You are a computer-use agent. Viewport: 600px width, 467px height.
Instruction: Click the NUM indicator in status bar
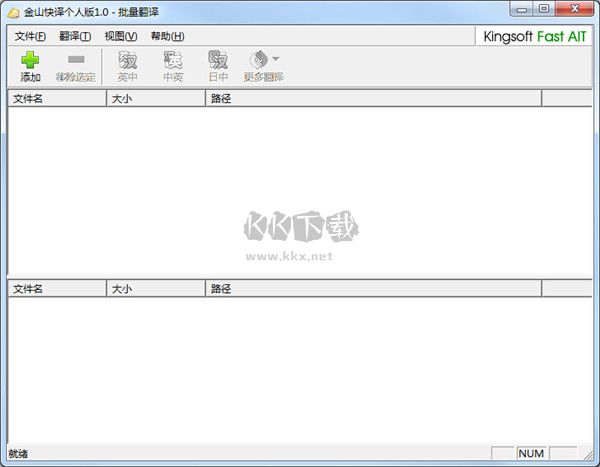click(531, 454)
